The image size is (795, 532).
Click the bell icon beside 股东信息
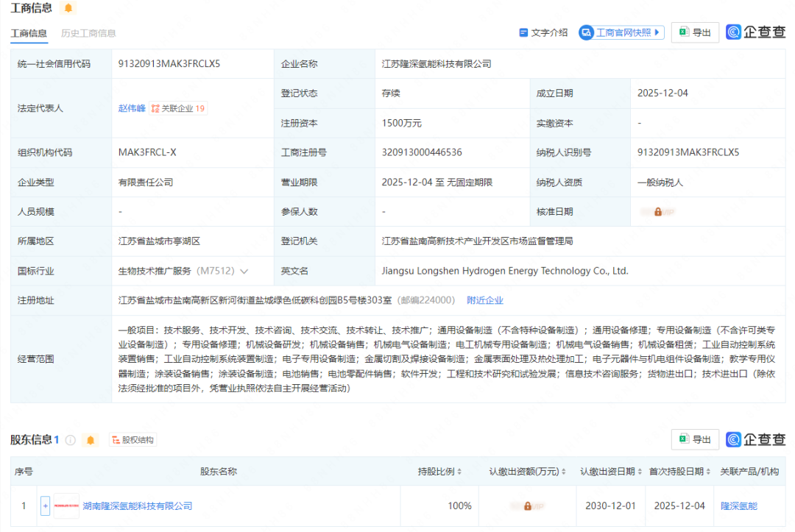(x=89, y=439)
